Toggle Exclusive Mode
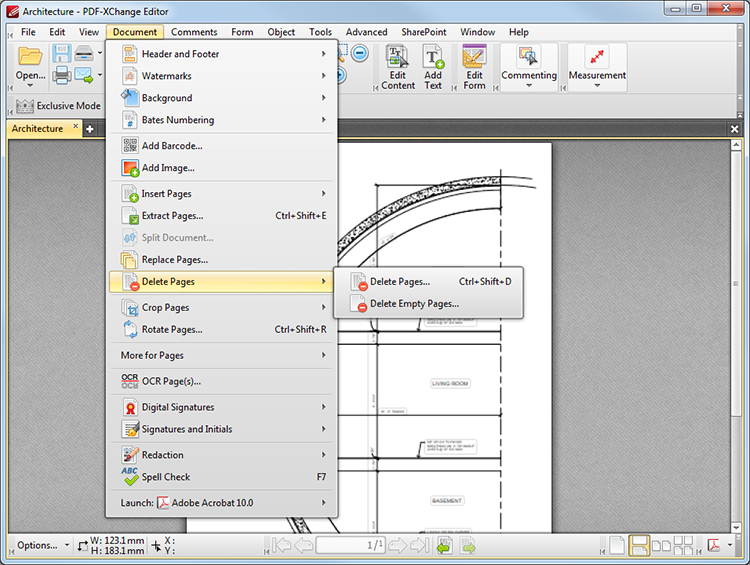The image size is (750, 565). [x=58, y=106]
